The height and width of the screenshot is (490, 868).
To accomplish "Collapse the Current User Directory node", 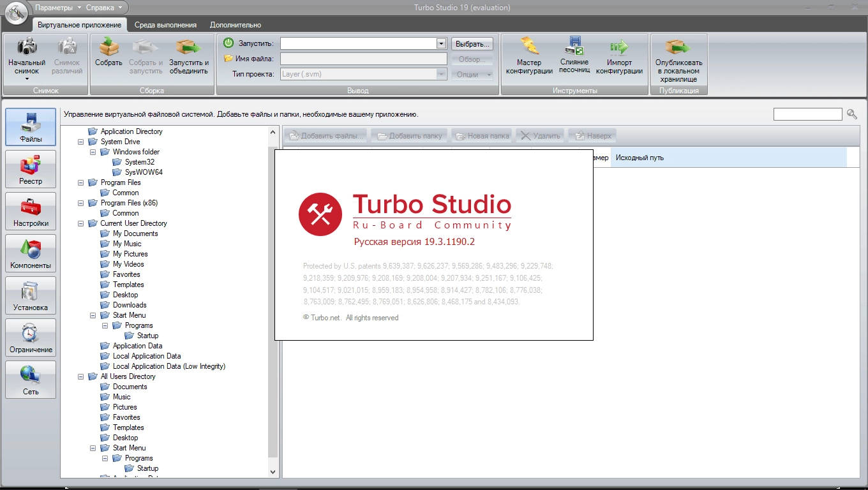I will [x=80, y=223].
